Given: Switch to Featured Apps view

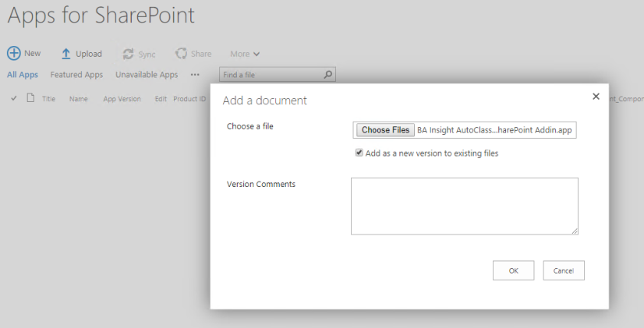Looking at the screenshot, I should (76, 75).
